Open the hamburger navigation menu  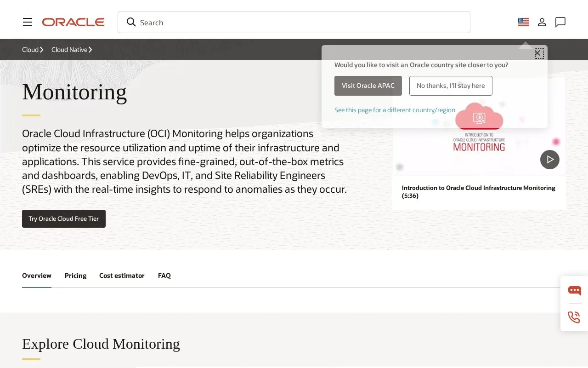(x=28, y=22)
